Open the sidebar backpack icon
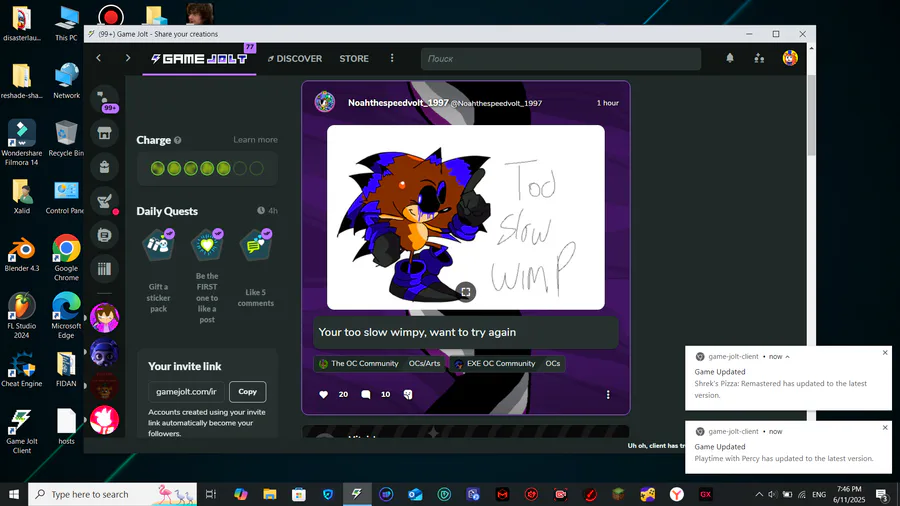Image resolution: width=900 pixels, height=506 pixels. click(x=104, y=167)
